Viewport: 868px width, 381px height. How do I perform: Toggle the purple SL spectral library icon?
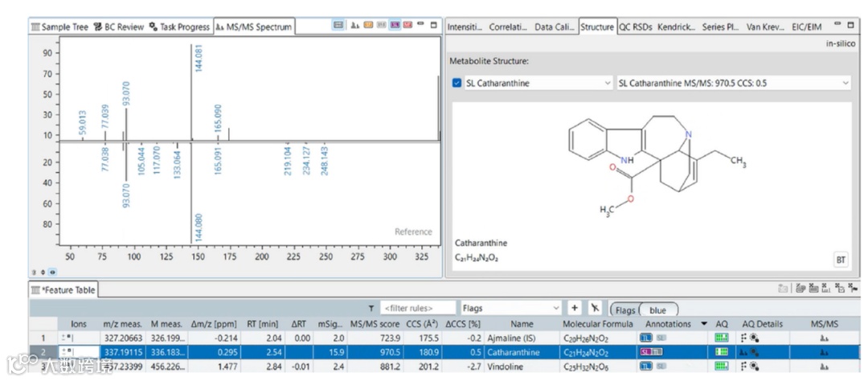tap(395, 26)
